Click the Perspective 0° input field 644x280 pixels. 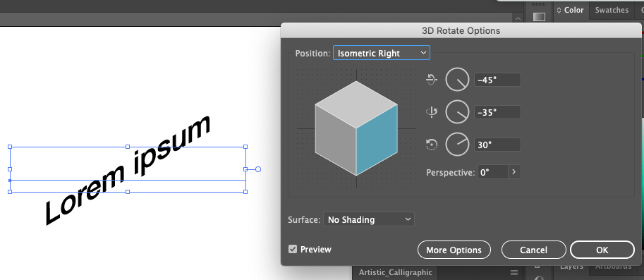(493, 172)
